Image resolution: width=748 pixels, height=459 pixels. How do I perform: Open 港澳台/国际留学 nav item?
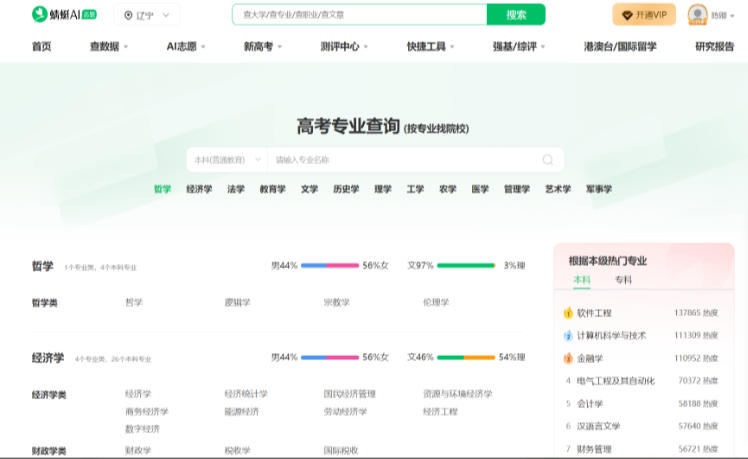click(x=620, y=46)
